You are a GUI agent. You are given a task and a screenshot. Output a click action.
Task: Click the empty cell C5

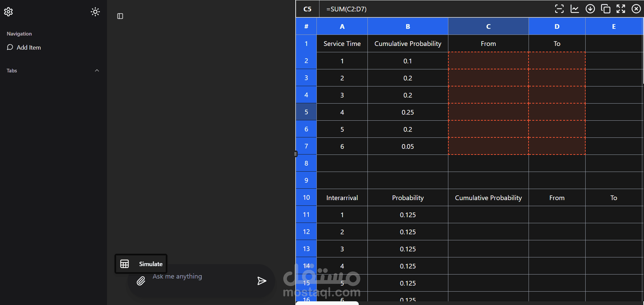[488, 112]
